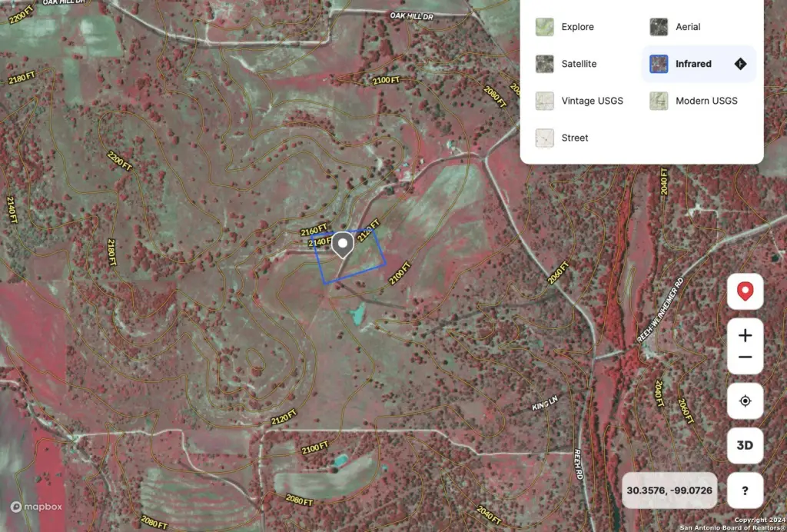The height and width of the screenshot is (532, 787).
Task: Zoom out with the minus button
Action: 745,357
